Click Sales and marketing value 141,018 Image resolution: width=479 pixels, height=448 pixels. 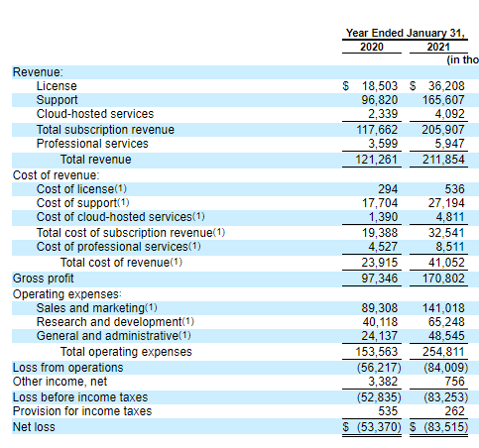click(443, 308)
